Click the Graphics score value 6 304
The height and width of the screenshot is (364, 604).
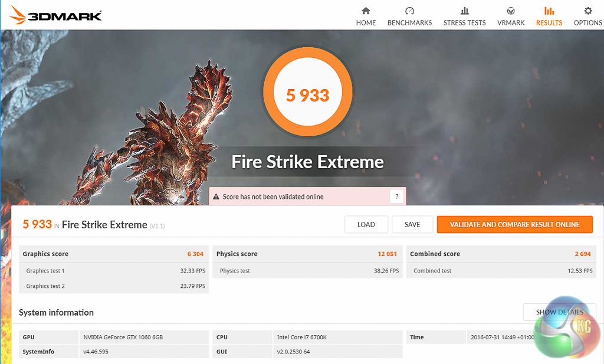[x=195, y=254]
